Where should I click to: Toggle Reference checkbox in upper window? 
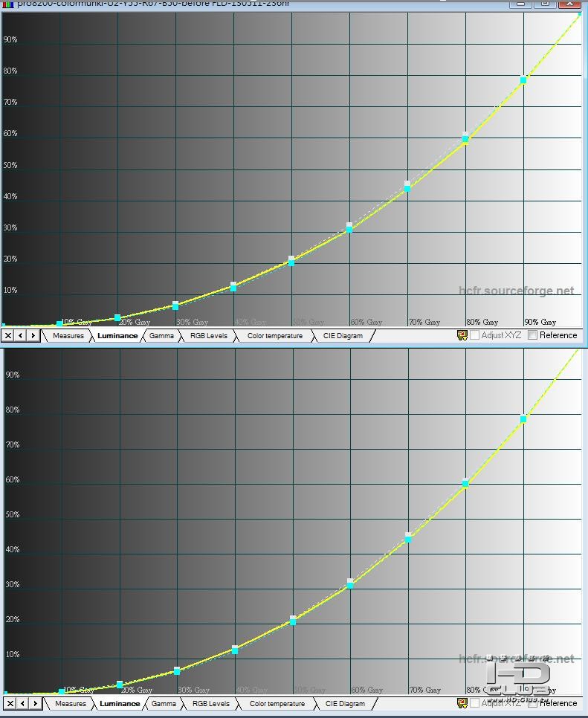tap(532, 335)
